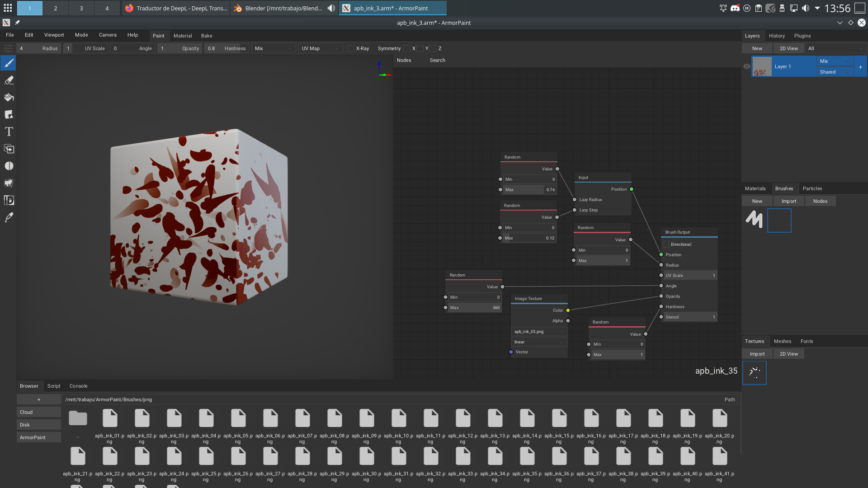
Task: Open Layer 1 Mix blend dropdown
Action: point(835,61)
